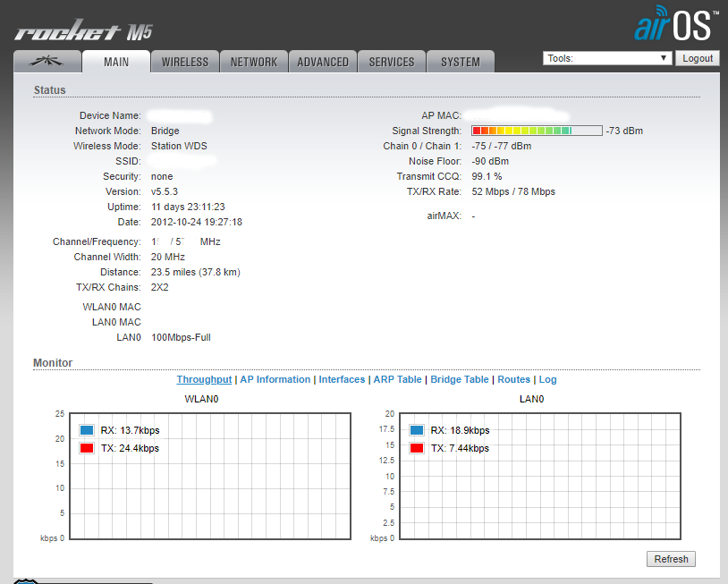View the Interfaces monitor link

(x=342, y=379)
